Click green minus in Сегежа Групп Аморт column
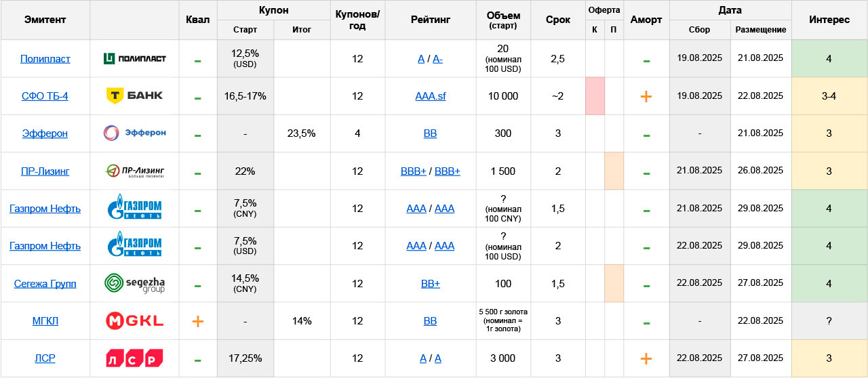The image size is (868, 378). [646, 286]
